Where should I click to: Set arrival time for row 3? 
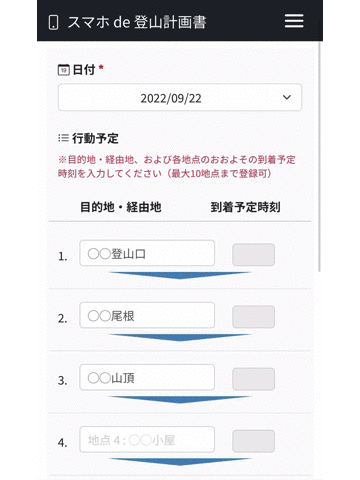254,379
